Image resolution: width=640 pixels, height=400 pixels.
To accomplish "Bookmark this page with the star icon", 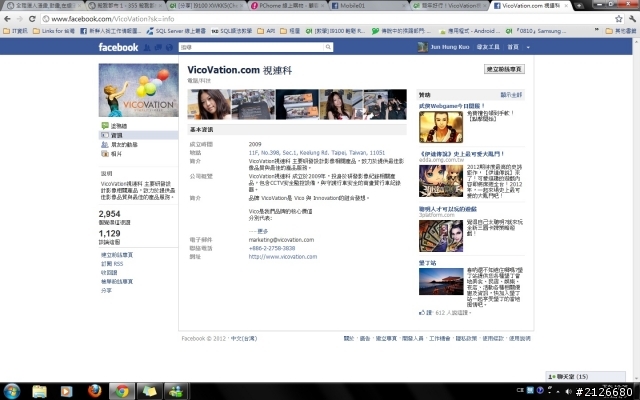I will [x=619, y=19].
